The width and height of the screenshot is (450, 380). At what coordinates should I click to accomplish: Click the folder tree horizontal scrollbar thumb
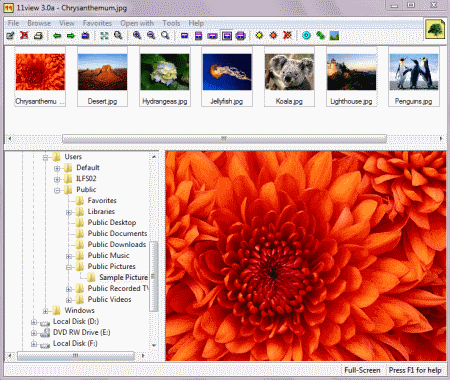(x=76, y=356)
